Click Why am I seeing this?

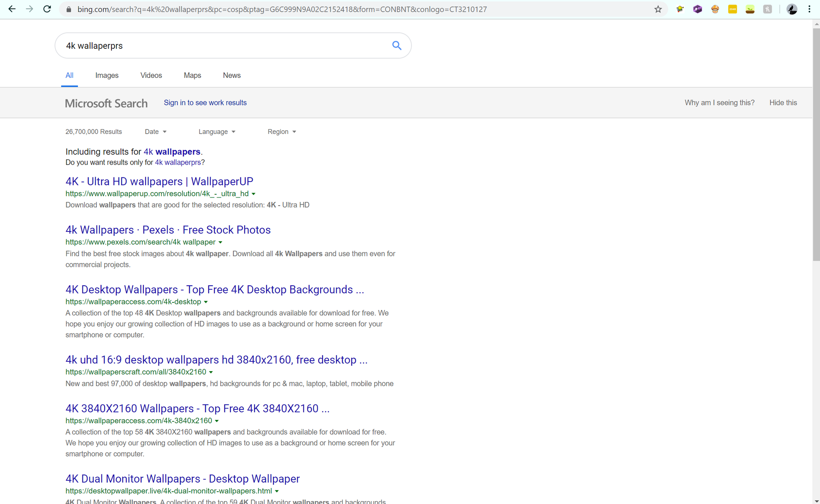720,103
